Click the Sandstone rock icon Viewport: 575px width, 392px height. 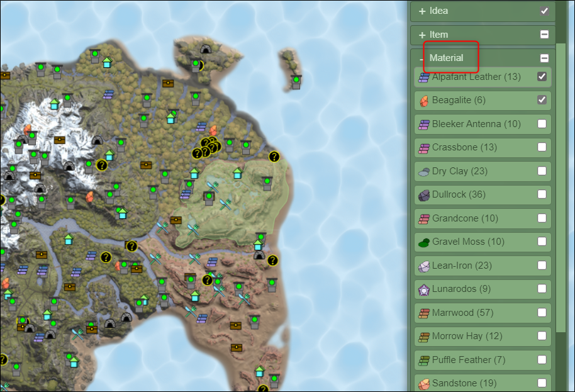click(x=424, y=384)
